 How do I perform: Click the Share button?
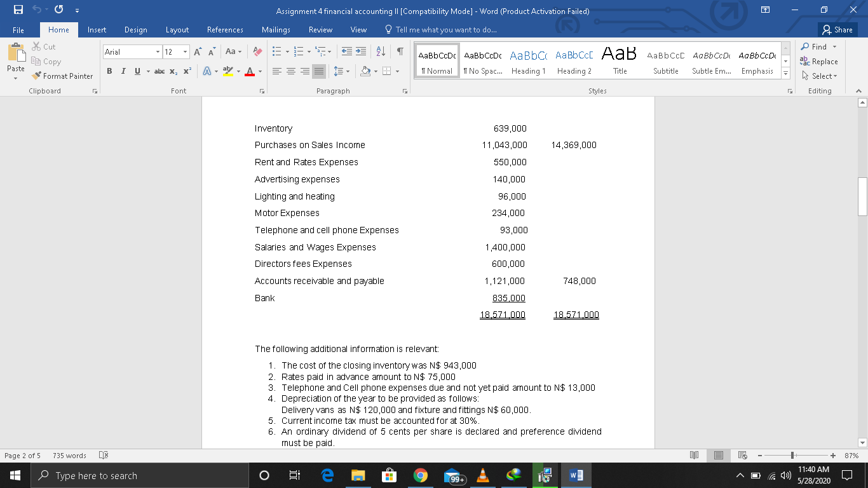point(837,30)
